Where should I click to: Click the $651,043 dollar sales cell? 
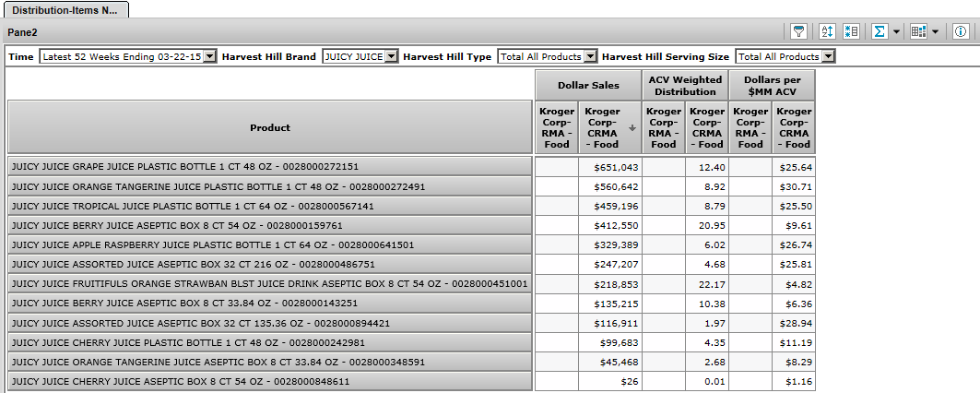[611, 167]
